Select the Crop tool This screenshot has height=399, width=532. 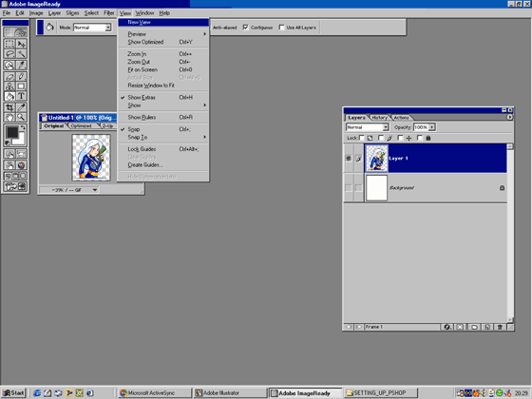click(x=9, y=107)
